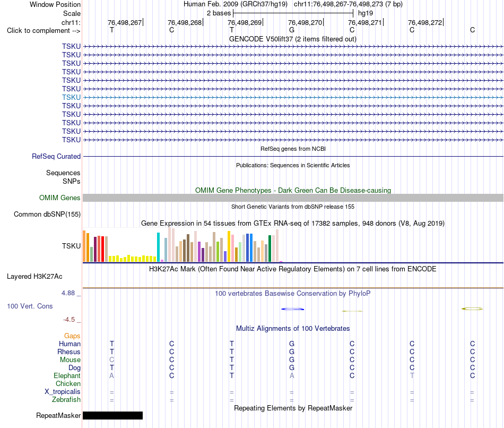The height and width of the screenshot is (428, 504).
Task: Click the 'chr11:' ruler label
Action: click(71, 22)
